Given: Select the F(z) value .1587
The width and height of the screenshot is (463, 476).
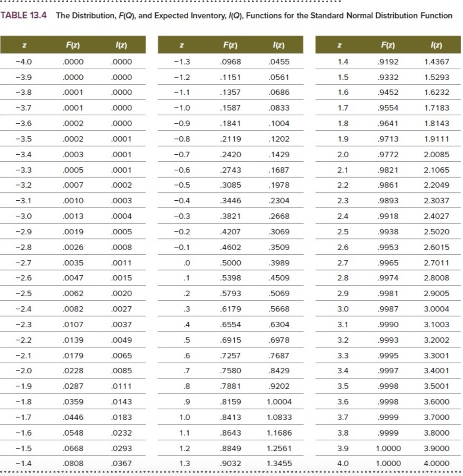Looking at the screenshot, I should 231,108.
